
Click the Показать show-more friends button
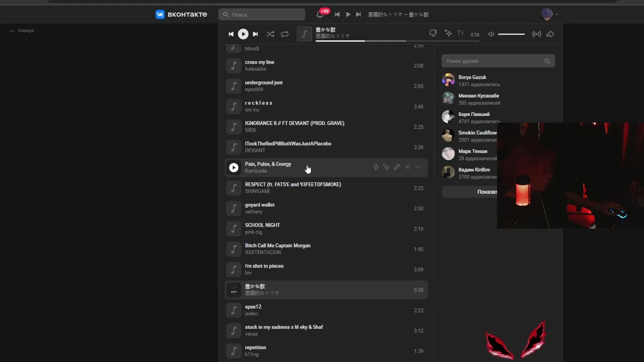click(x=469, y=192)
